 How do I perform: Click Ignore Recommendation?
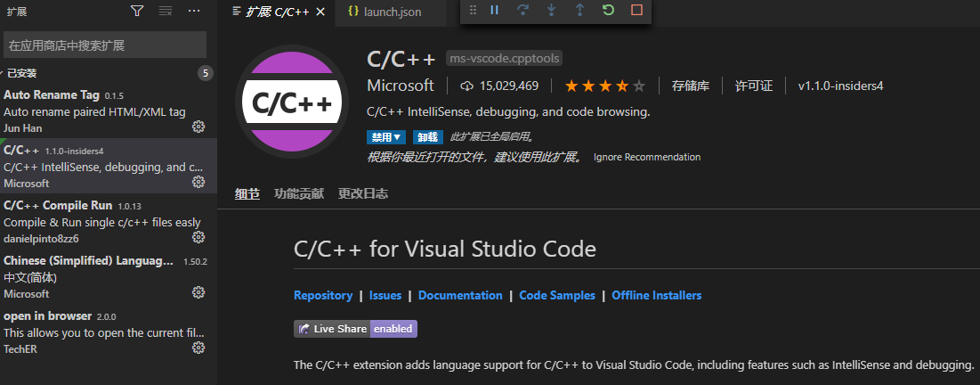click(x=647, y=157)
